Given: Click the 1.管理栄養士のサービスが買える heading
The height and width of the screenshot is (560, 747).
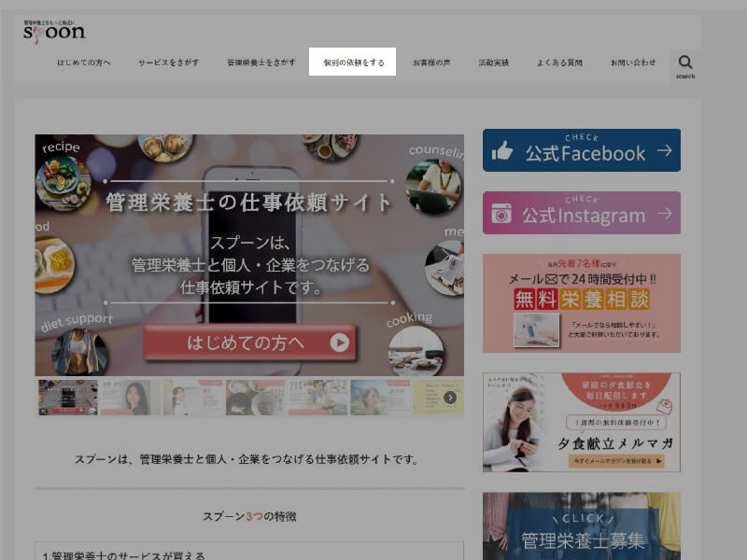Looking at the screenshot, I should (x=123, y=555).
